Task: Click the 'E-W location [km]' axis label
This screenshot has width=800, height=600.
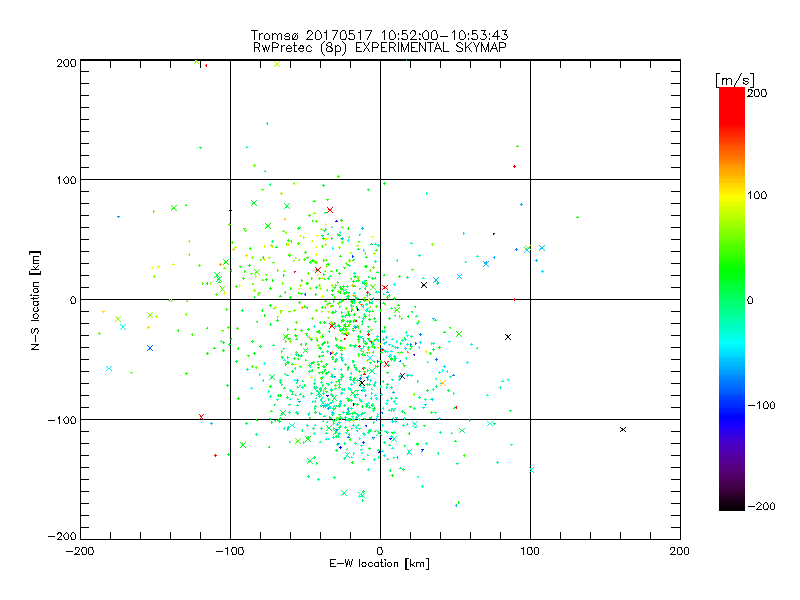Action: 379,564
